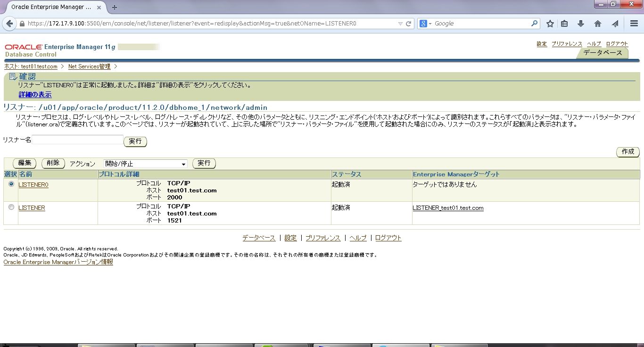Select the LISTENER0 radio button
Screen dimensions: 644x347
(x=11, y=184)
